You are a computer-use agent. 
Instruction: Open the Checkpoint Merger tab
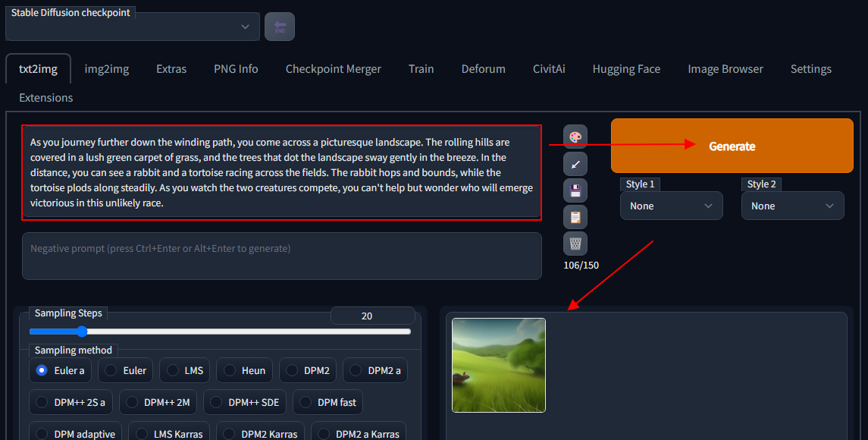click(334, 69)
